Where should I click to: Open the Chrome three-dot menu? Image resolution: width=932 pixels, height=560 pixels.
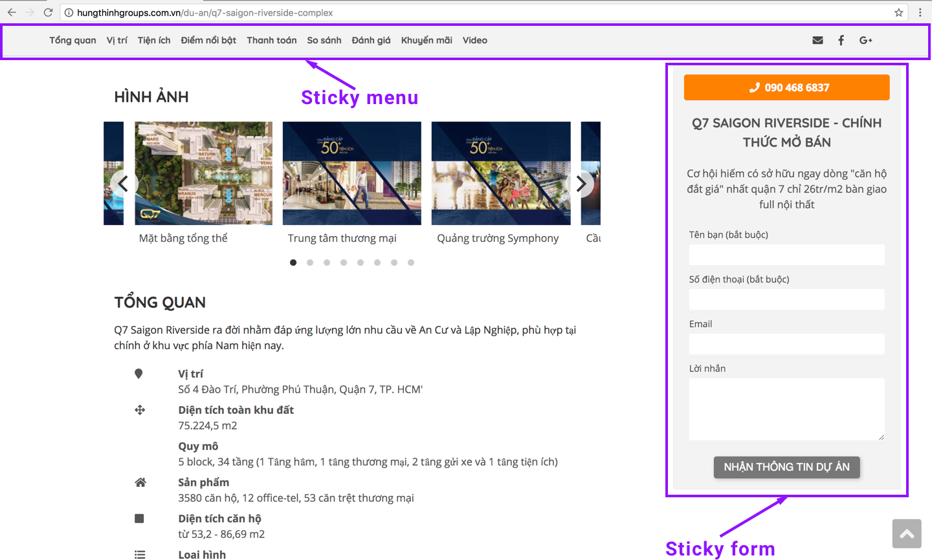click(x=920, y=12)
